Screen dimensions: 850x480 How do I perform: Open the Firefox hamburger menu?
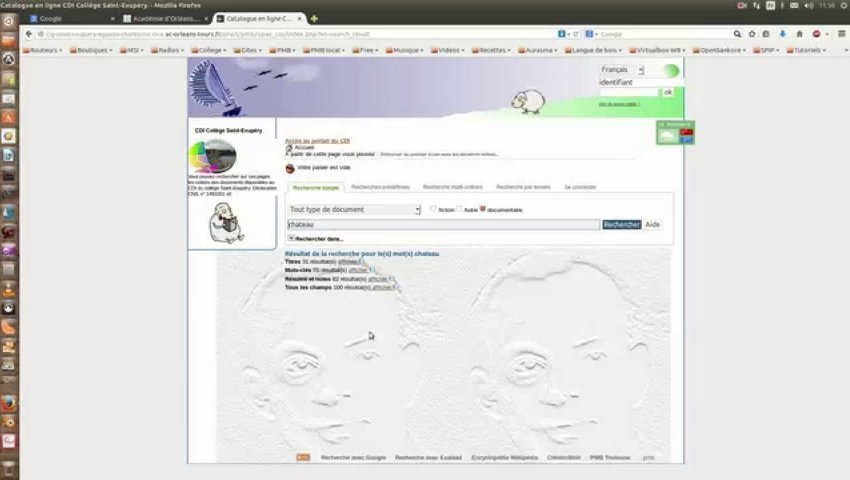[841, 34]
